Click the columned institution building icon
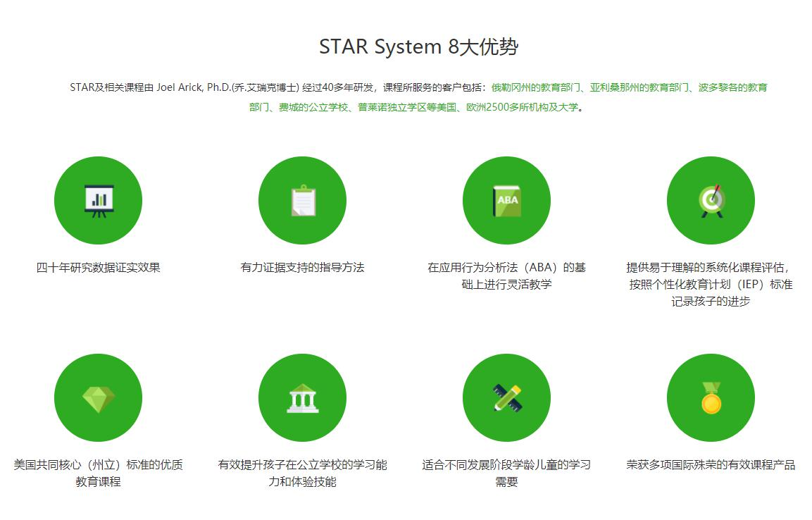Image resolution: width=812 pixels, height=520 pixels. tap(303, 398)
